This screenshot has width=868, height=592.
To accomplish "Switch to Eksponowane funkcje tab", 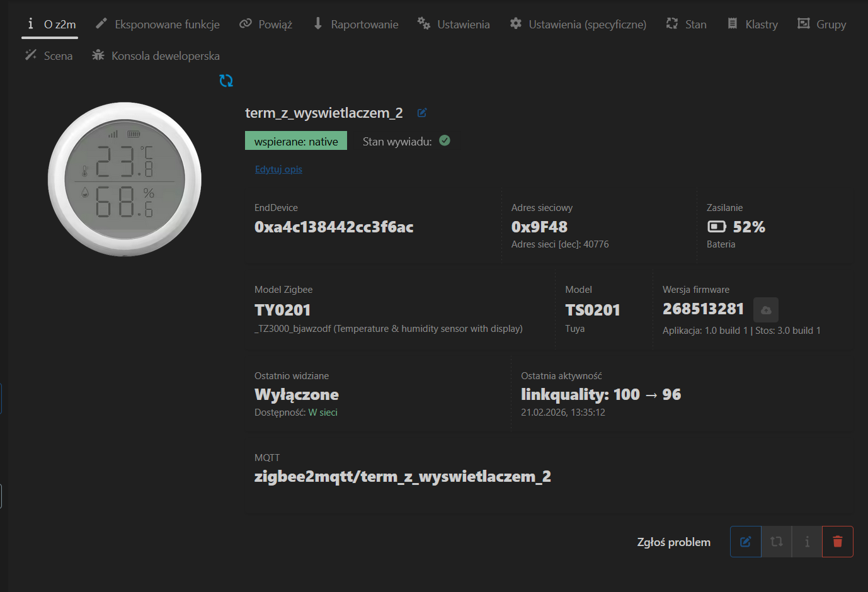I will pos(157,25).
